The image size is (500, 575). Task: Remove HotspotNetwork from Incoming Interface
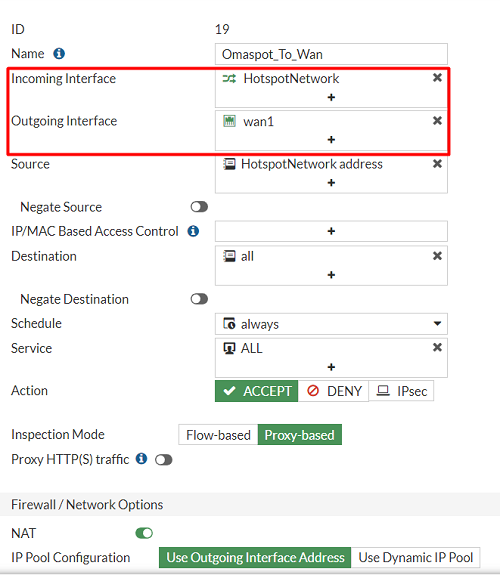[x=437, y=78]
